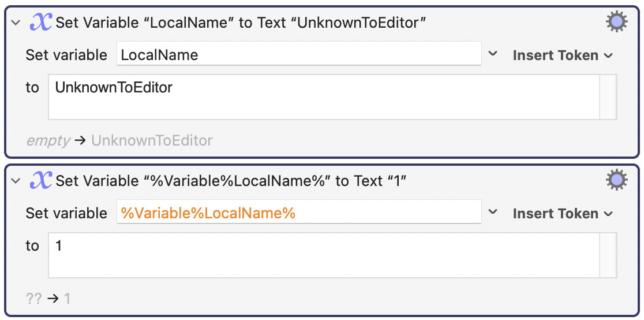Select the title Set Variable "%Variable%LocalName%" to Text
The height and width of the screenshot is (320, 644).
[231, 181]
